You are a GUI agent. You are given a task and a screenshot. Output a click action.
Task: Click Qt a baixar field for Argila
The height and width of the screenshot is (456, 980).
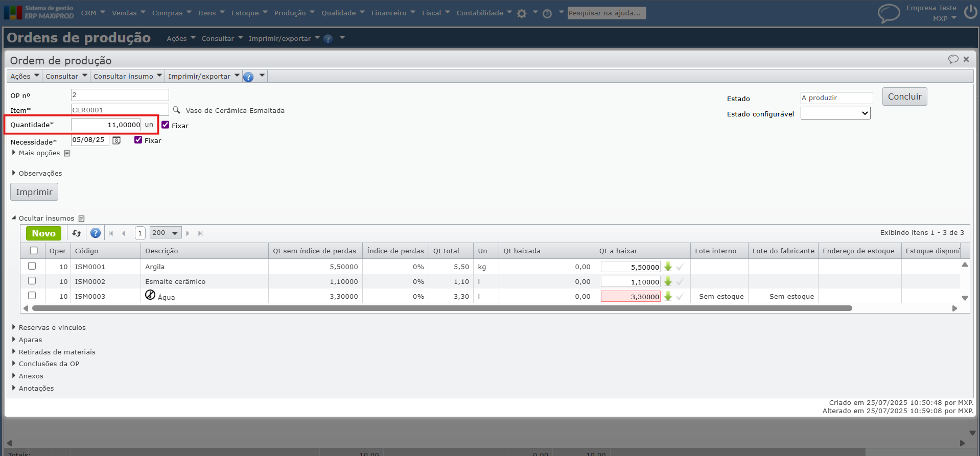631,267
